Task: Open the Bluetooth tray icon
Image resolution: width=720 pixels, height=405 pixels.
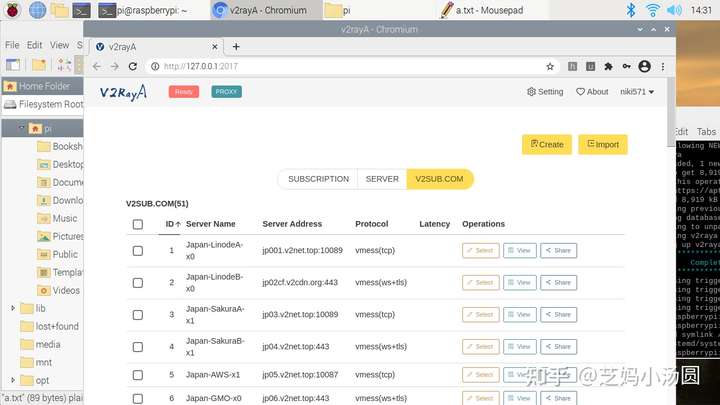Action: click(x=631, y=10)
